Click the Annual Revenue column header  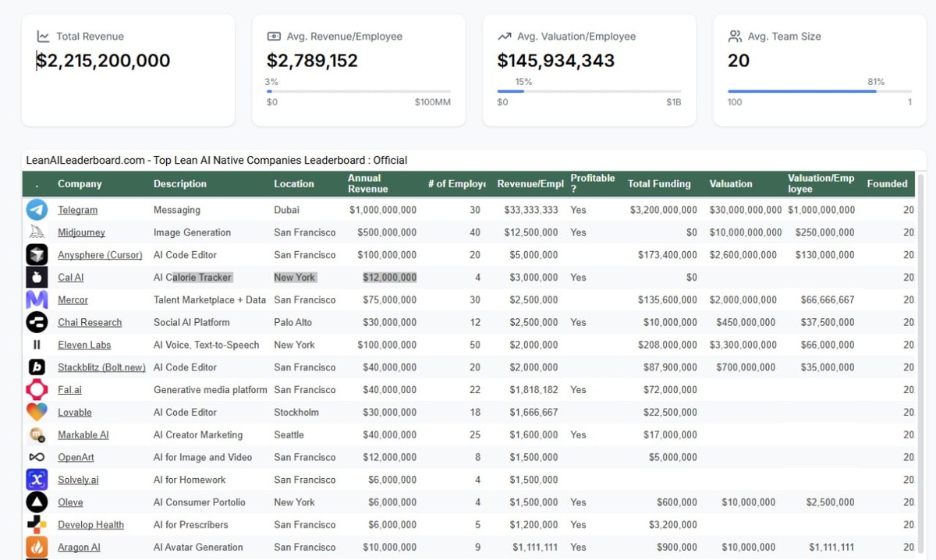tap(367, 183)
